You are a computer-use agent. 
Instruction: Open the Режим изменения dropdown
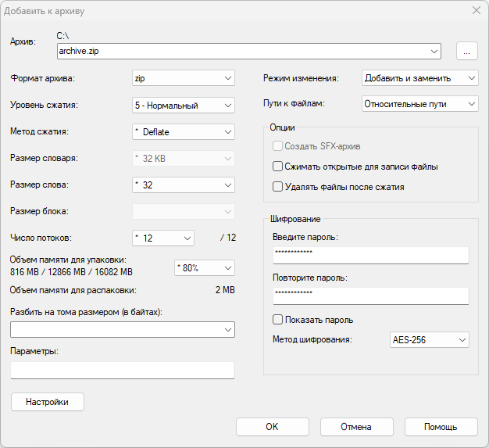point(420,78)
